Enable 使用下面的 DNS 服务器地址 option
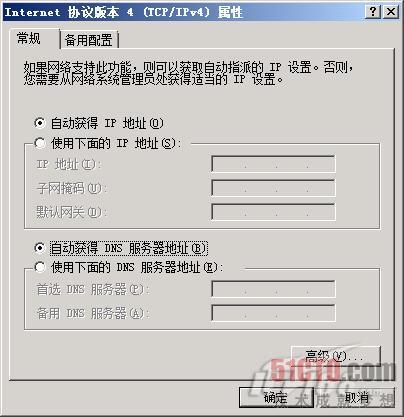 pyautogui.click(x=40, y=267)
